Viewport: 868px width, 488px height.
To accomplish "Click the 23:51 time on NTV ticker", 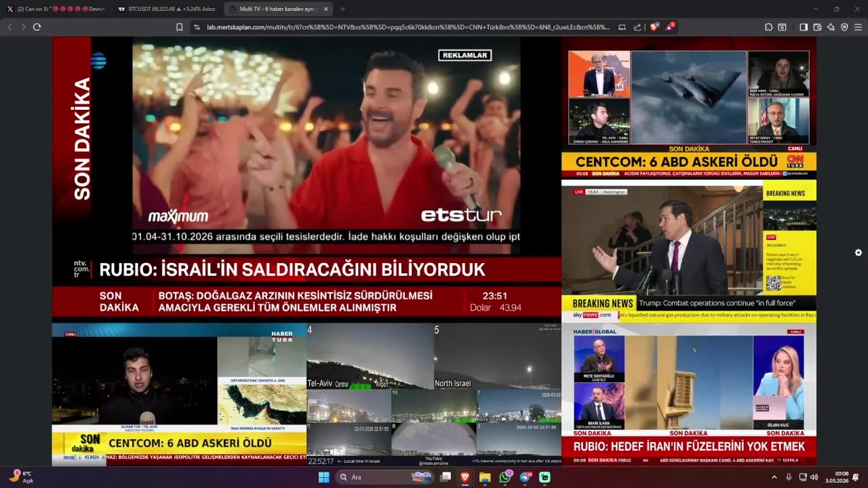I will (495, 296).
